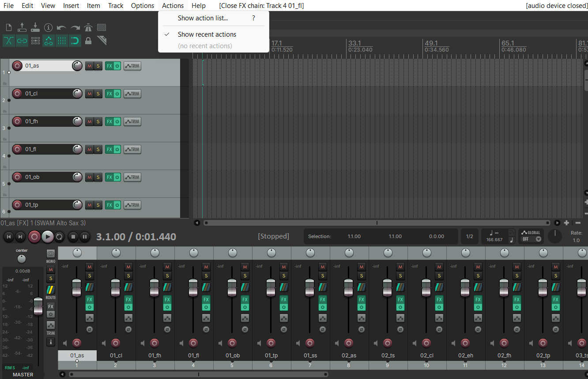Toggle ripple editing grid icon

pyautogui.click(x=35, y=41)
